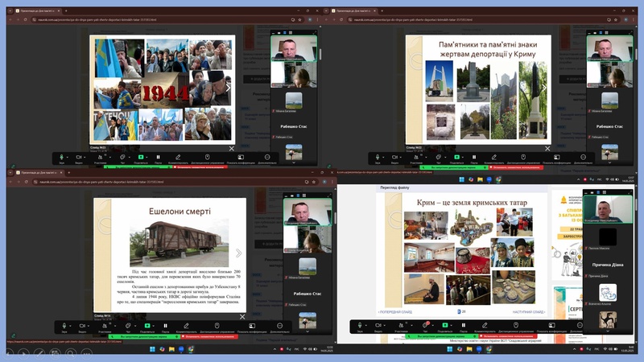Advance slide with arrow on 1944 collage
This screenshot has height=362, width=644.
tap(228, 88)
